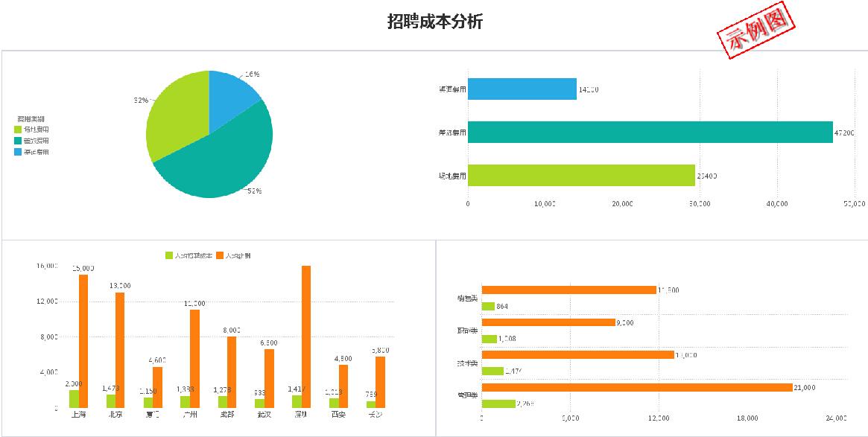
Task: Select the orange bar for 上海
Action: click(83, 341)
